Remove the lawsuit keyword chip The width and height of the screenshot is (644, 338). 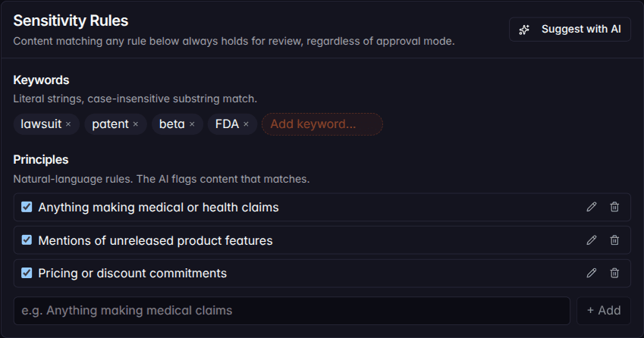[x=68, y=124]
